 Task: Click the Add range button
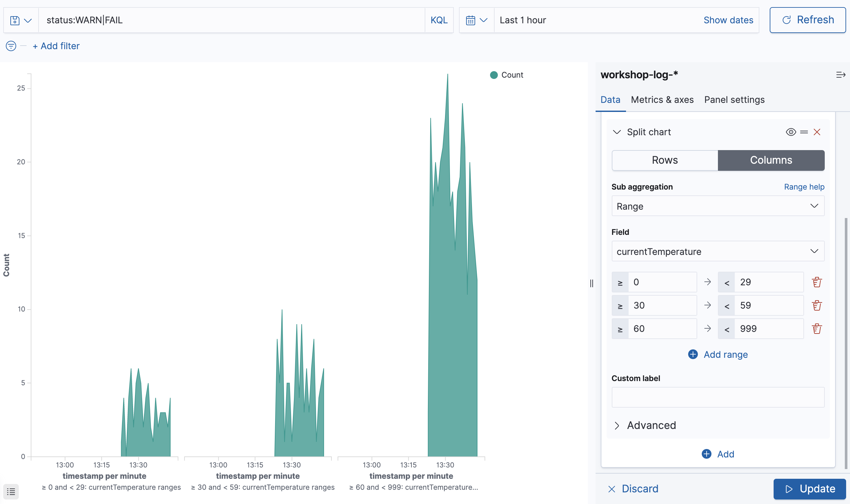point(718,354)
